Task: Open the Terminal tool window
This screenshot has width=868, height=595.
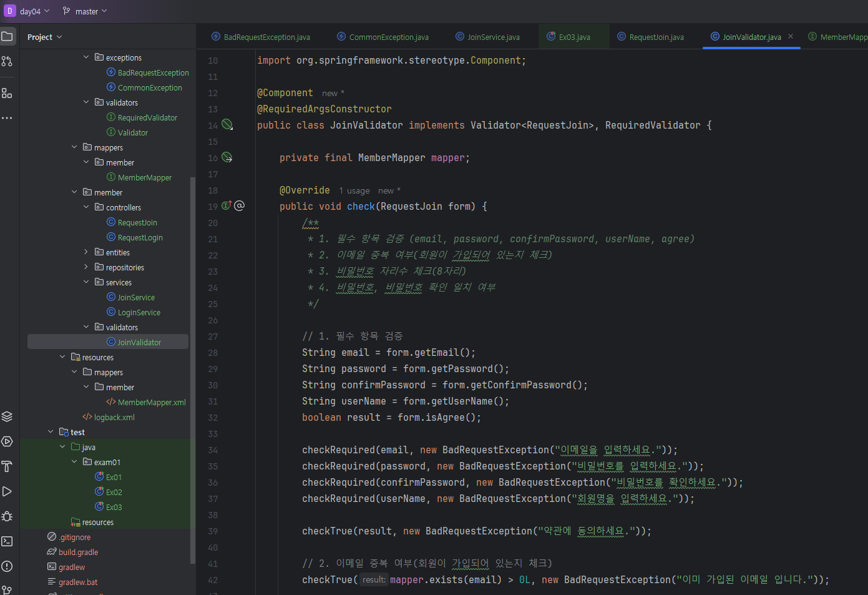Action: tap(7, 541)
